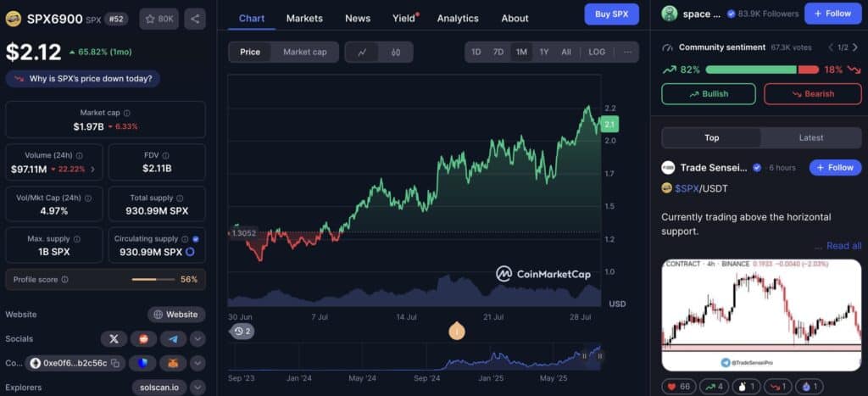Open the red chat-bubble social link
Image resolution: width=868 pixels, height=396 pixels.
pos(144,339)
